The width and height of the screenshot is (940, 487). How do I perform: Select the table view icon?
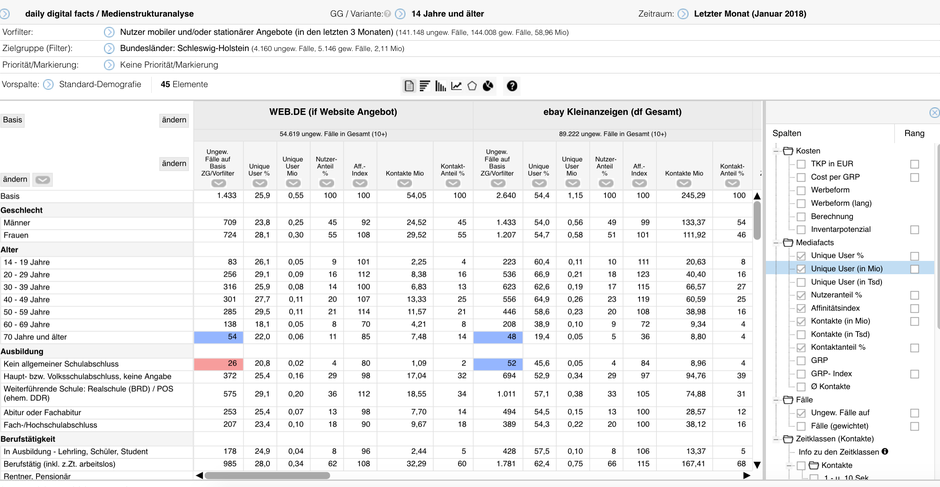pos(409,86)
